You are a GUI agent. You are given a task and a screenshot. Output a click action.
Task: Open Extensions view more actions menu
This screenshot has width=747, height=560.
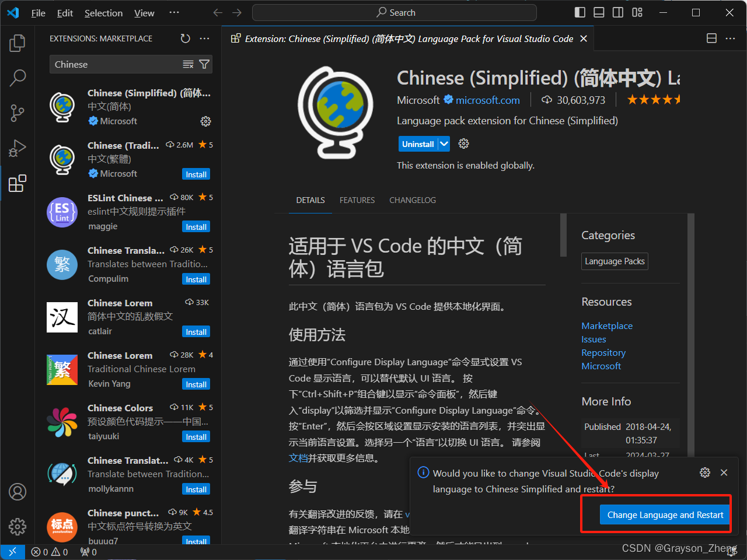click(x=204, y=38)
